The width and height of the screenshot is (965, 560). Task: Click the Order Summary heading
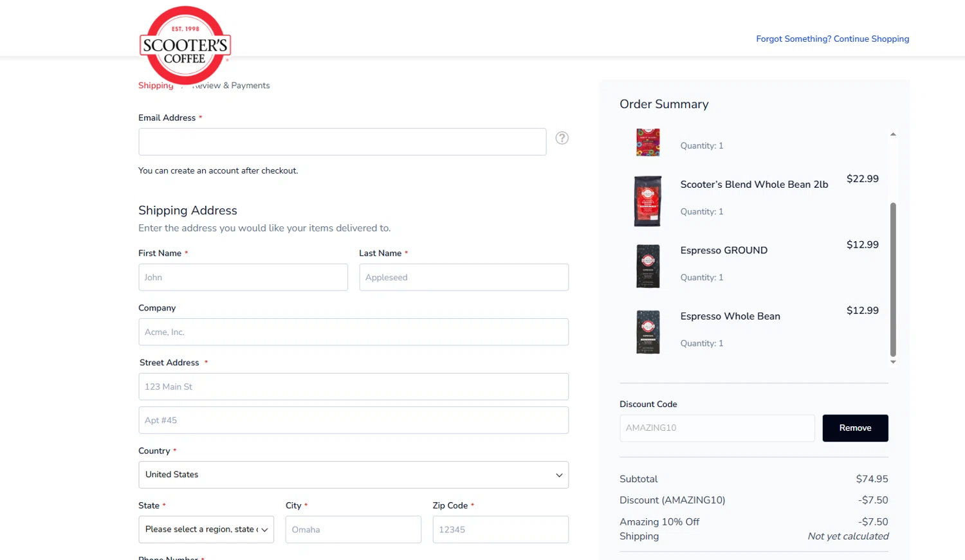[664, 104]
